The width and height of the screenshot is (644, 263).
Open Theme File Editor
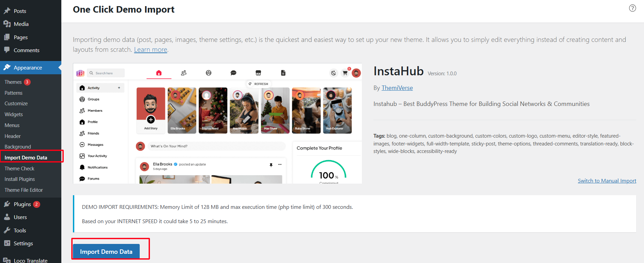pyautogui.click(x=24, y=190)
